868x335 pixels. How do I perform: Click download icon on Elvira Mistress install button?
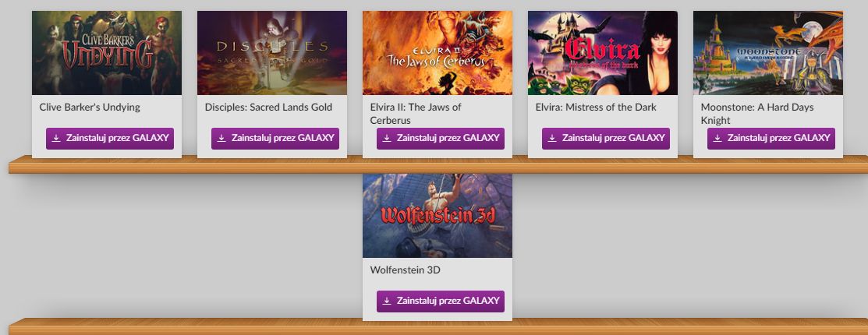tap(552, 138)
